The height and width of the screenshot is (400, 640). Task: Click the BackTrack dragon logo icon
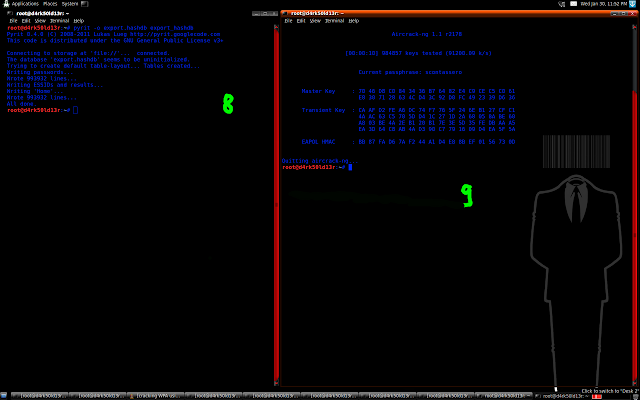(x=5, y=4)
